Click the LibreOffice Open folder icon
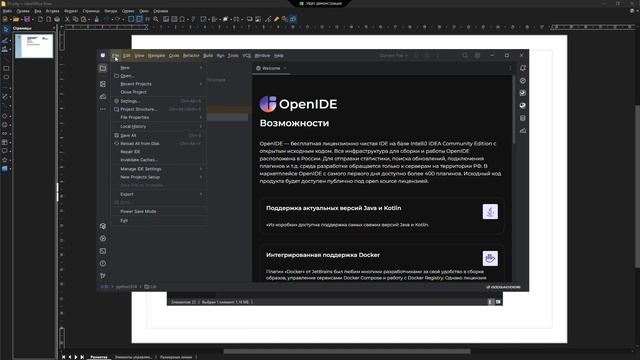Viewport: 640px width, 360px height. 16,19
